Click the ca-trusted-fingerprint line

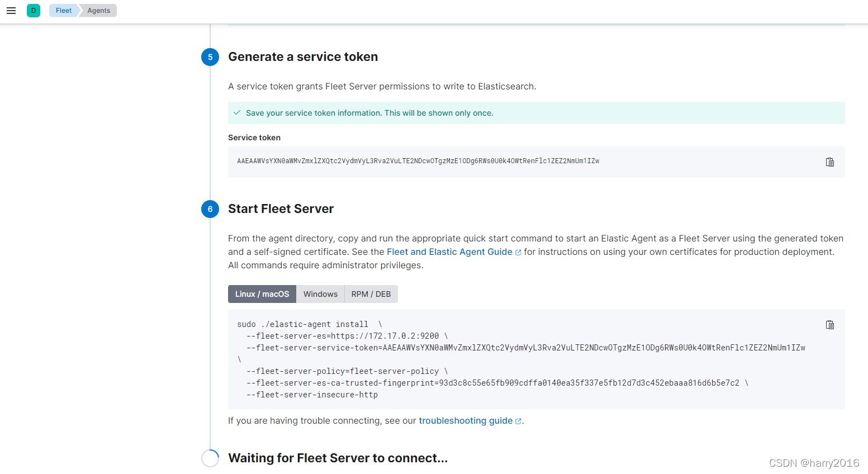click(x=497, y=383)
